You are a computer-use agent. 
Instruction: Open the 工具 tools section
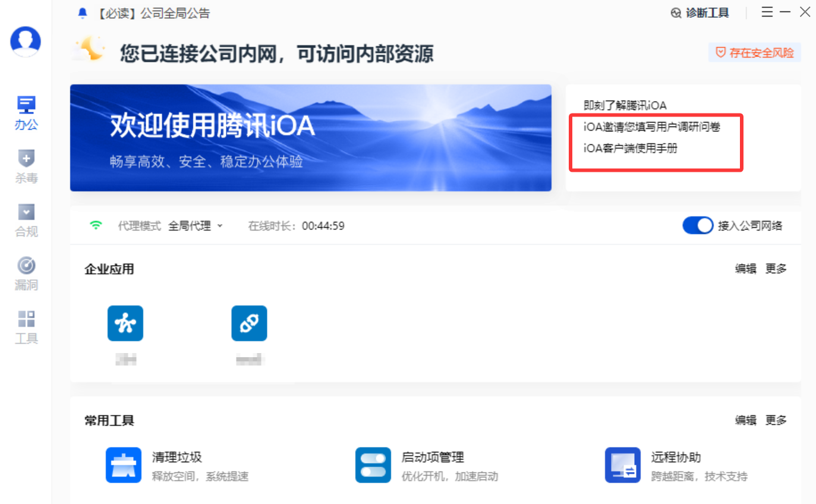click(26, 327)
